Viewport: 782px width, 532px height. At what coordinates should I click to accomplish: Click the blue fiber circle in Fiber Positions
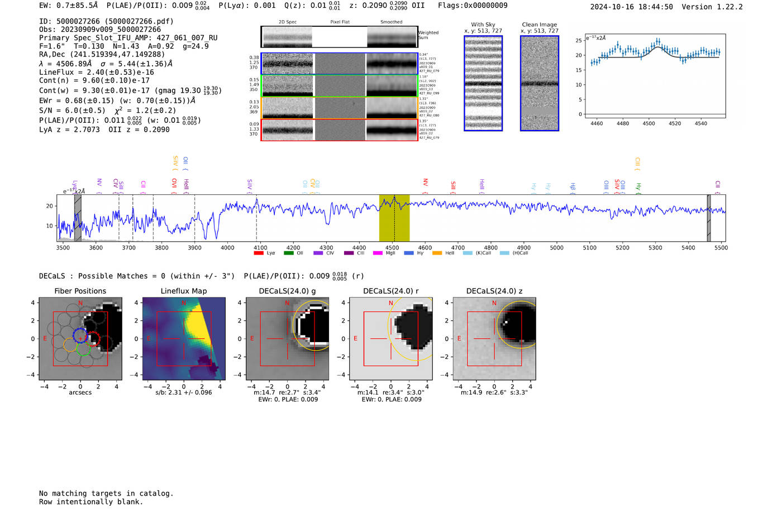click(80, 336)
